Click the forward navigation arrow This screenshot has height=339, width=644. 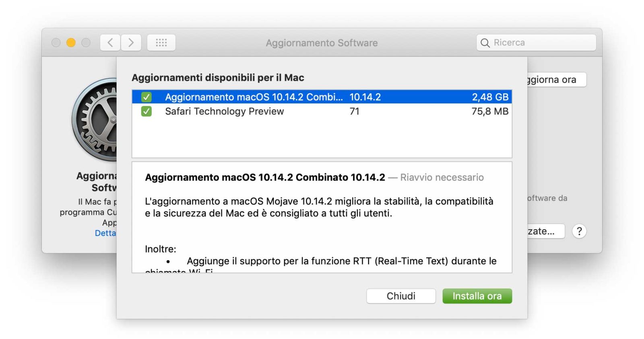131,42
